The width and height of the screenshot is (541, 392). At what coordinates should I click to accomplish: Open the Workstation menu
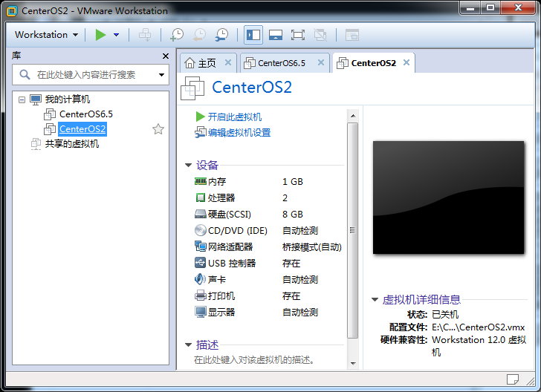point(47,35)
